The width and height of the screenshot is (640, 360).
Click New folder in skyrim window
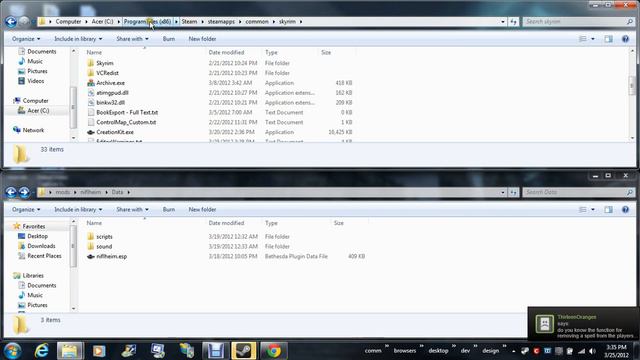[202, 39]
